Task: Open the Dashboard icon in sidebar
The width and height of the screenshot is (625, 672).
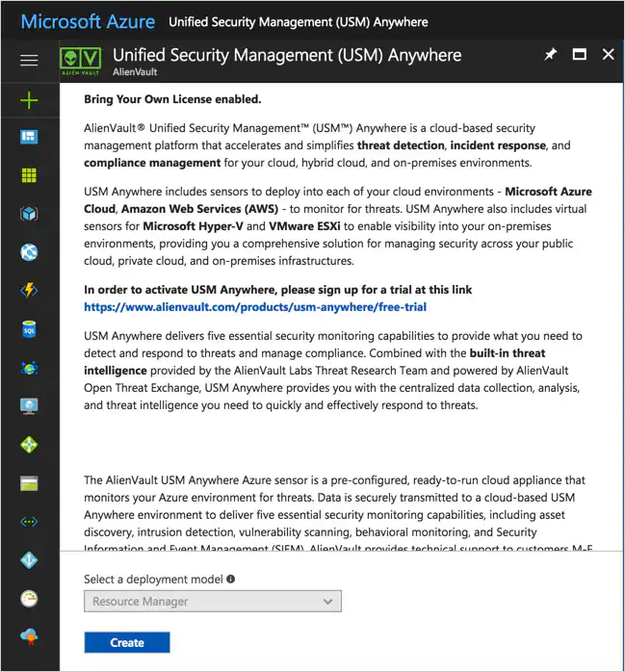Action: pyautogui.click(x=29, y=137)
